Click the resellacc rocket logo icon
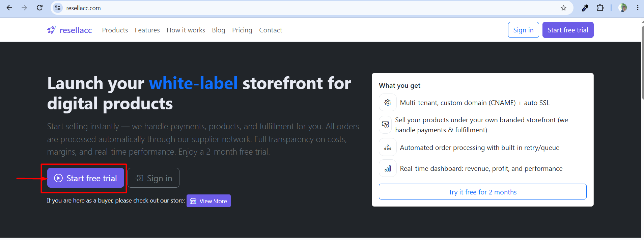 tap(51, 30)
